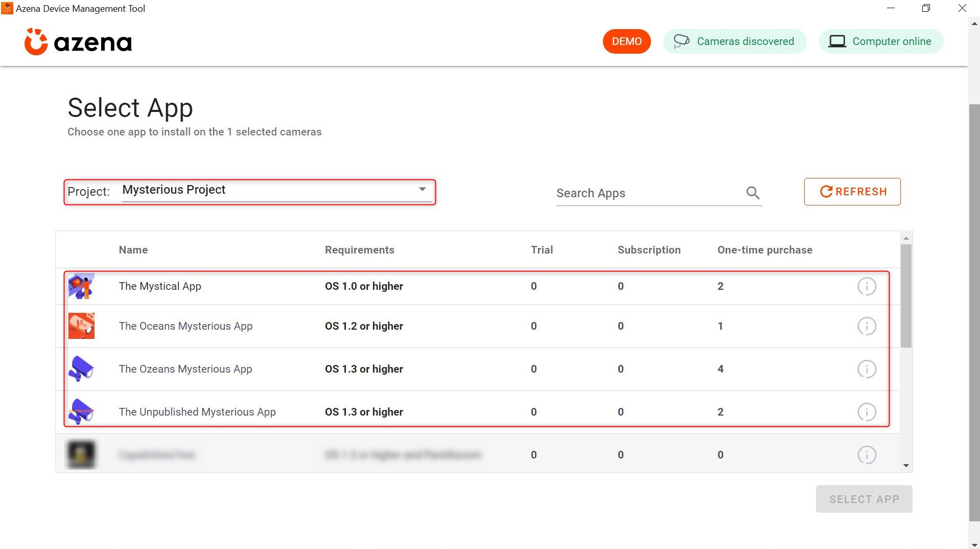Click the app list scrollbar thumb
The image size is (980, 549).
pyautogui.click(x=906, y=296)
